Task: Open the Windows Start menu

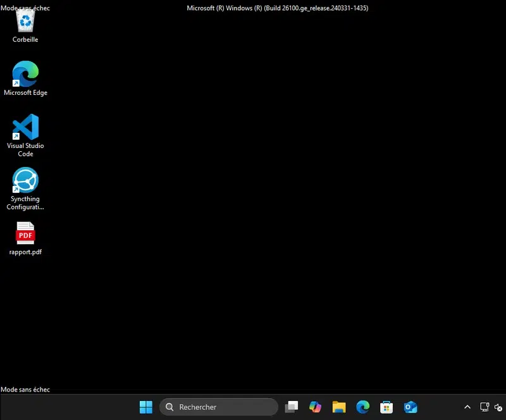Action: coord(146,407)
